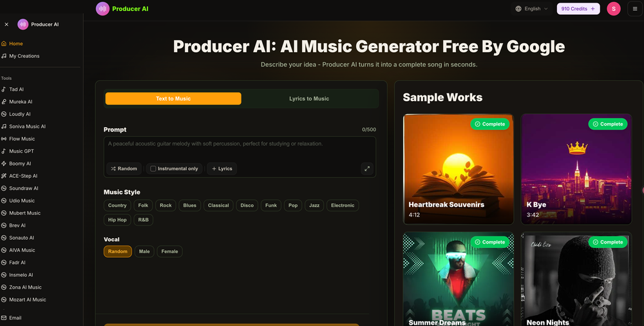Open the Heartbreak Souvenirs sample card
The width and height of the screenshot is (644, 326).
[x=459, y=169]
